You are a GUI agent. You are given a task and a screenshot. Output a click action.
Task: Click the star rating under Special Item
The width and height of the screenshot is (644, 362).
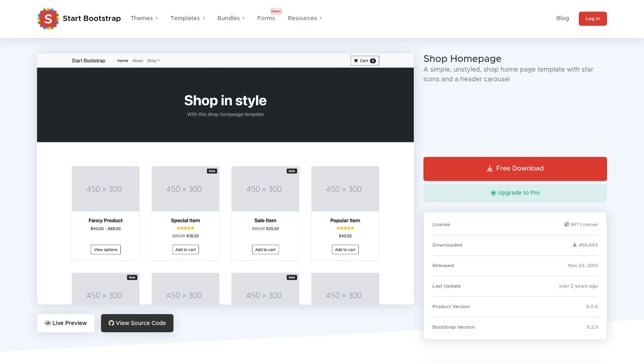185,228
